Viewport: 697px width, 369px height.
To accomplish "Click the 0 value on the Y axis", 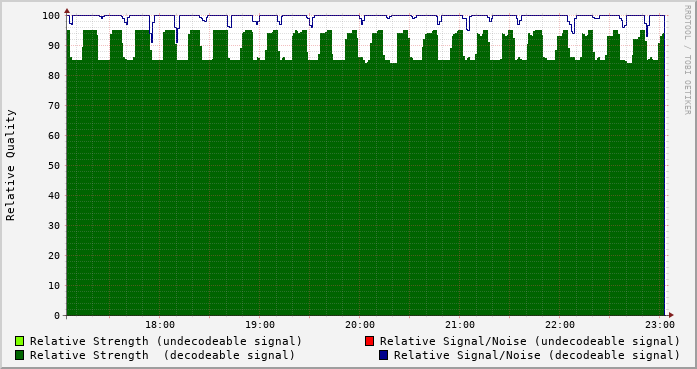I will tap(57, 316).
